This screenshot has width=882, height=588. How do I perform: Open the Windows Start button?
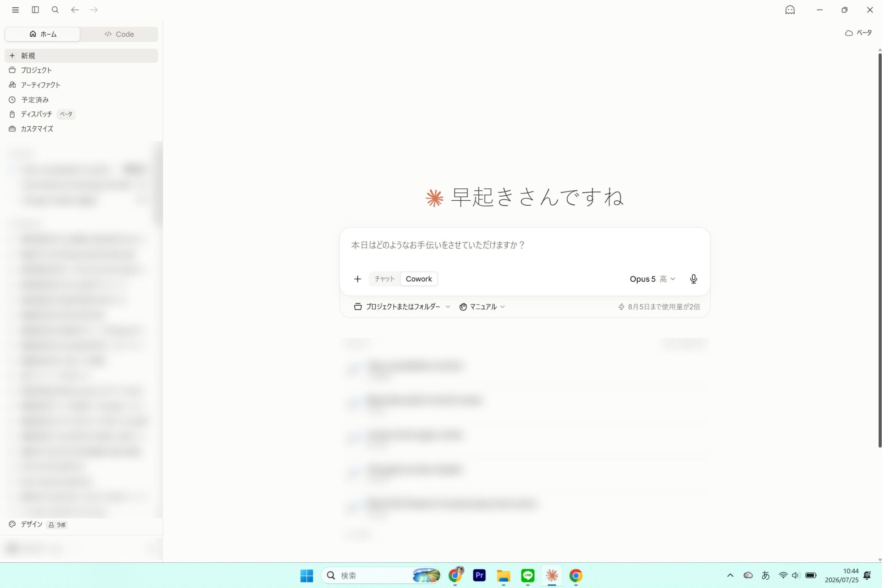306,576
